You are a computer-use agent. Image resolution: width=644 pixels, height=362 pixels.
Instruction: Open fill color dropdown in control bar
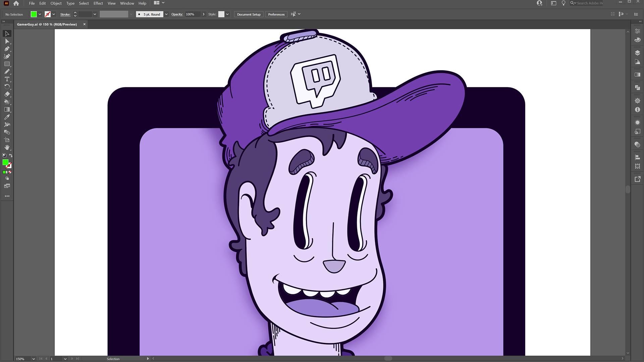pos(40,14)
